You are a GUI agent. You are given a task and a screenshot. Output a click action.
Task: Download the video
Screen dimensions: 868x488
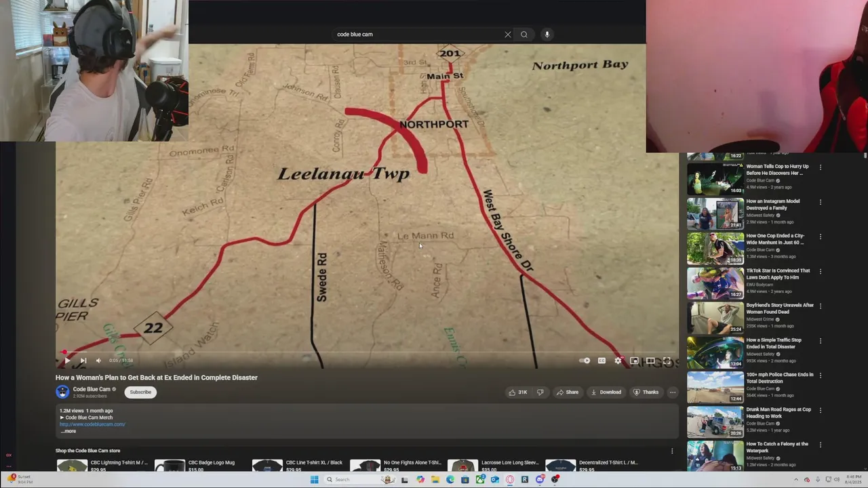(x=606, y=392)
